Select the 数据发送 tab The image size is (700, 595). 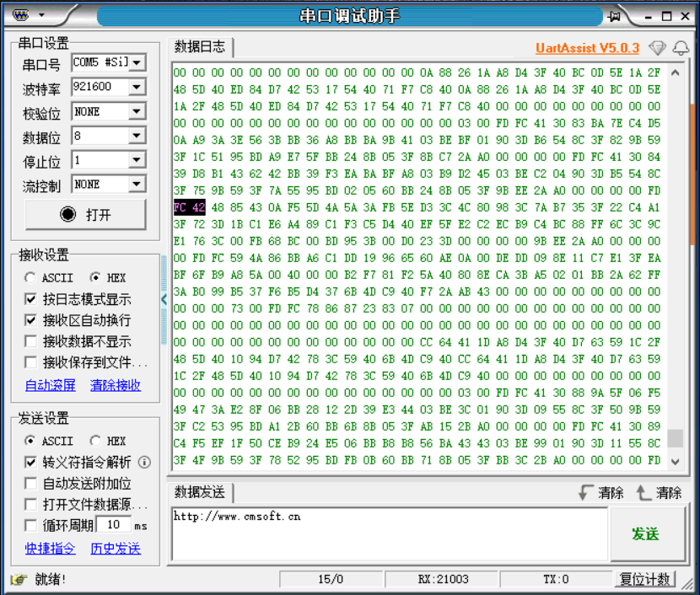point(199,492)
